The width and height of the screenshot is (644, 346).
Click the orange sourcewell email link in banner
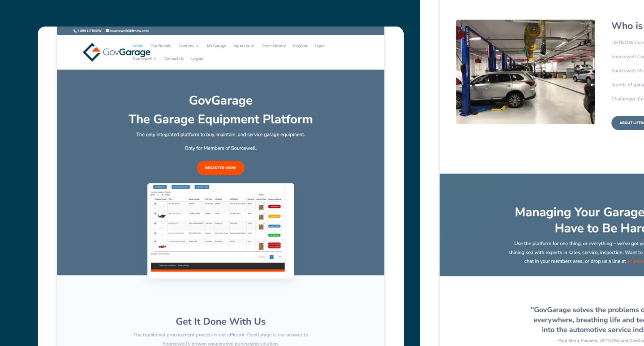(x=636, y=261)
